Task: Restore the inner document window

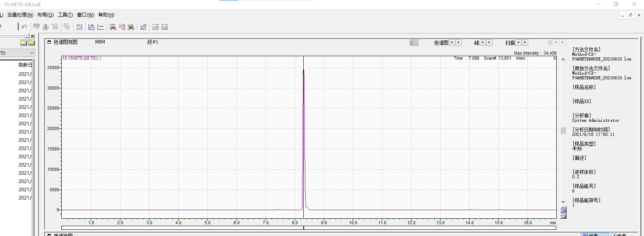Action: [x=631, y=15]
